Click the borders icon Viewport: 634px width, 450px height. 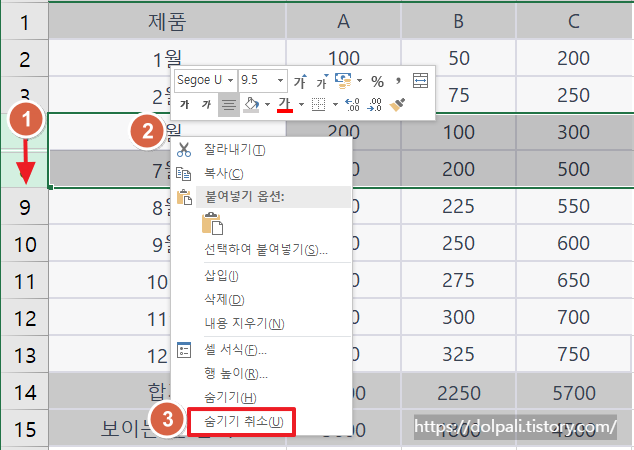click(319, 104)
